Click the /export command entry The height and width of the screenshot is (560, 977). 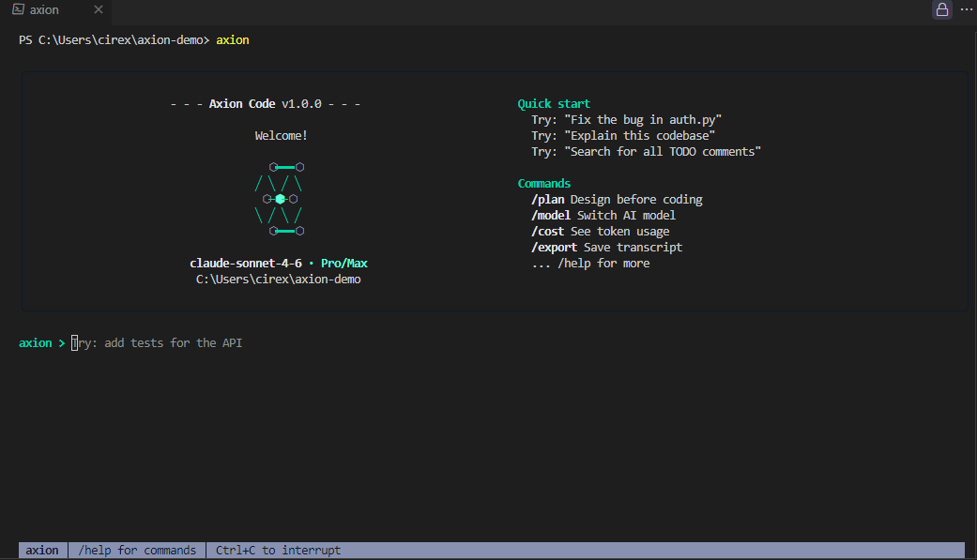(x=607, y=248)
